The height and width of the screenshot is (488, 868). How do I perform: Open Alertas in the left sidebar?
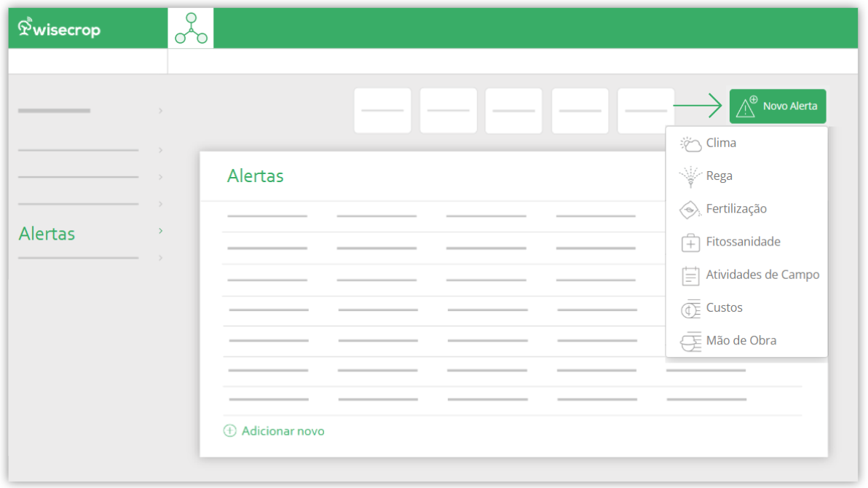click(47, 234)
